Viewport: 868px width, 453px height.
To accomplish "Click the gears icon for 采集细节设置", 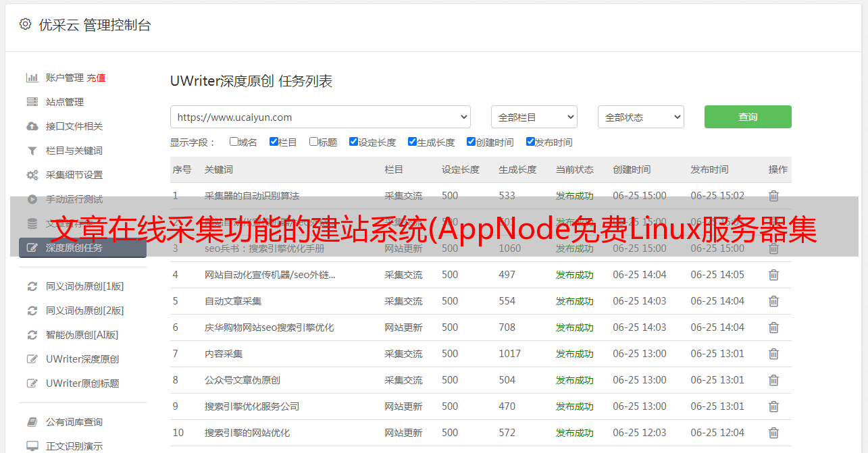I will click(x=32, y=175).
